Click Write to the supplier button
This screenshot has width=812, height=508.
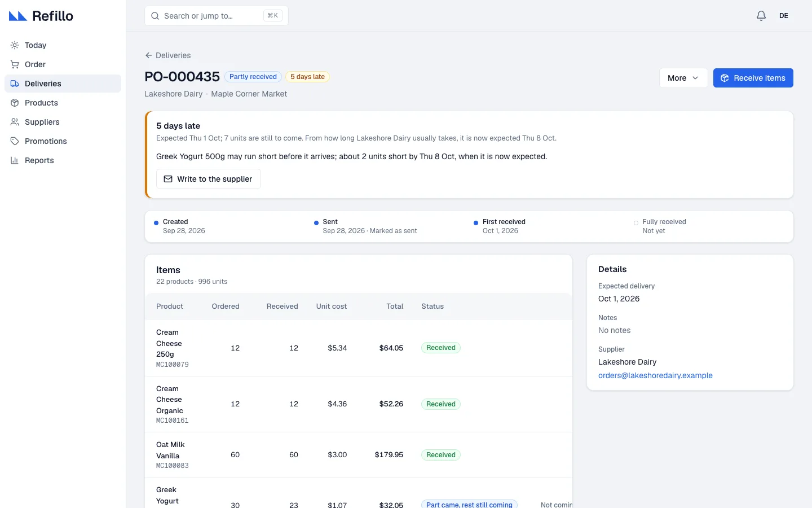coord(209,179)
